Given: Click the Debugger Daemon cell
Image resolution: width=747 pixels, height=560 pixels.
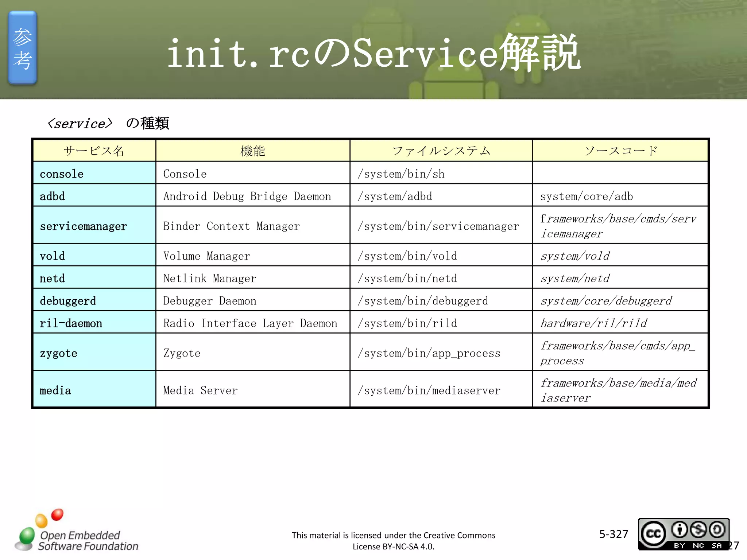Looking at the screenshot, I should pyautogui.click(x=253, y=300).
